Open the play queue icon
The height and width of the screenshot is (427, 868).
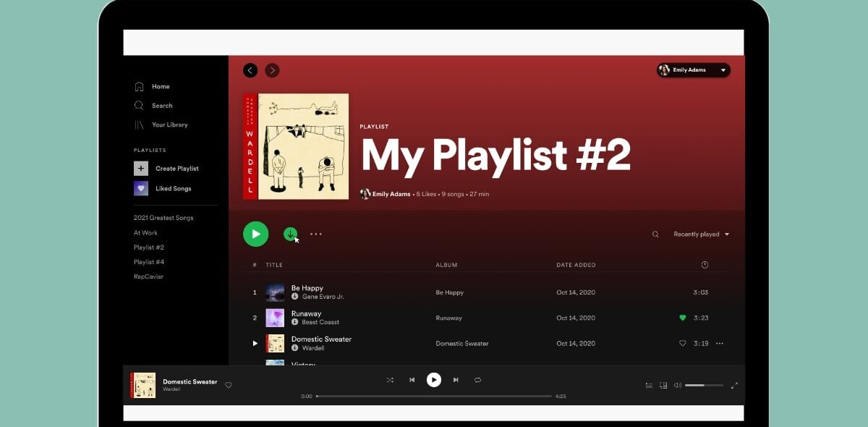pyautogui.click(x=649, y=386)
